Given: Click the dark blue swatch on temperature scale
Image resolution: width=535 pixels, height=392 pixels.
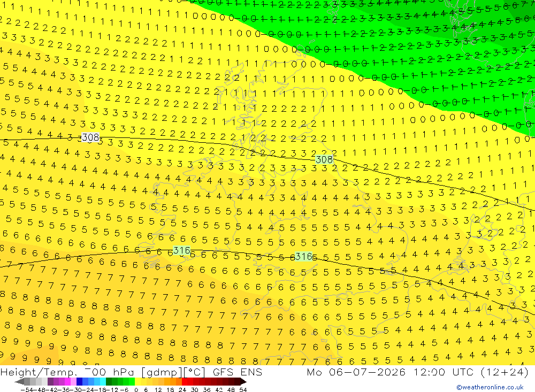Looking at the screenshot, I should click(x=79, y=382).
